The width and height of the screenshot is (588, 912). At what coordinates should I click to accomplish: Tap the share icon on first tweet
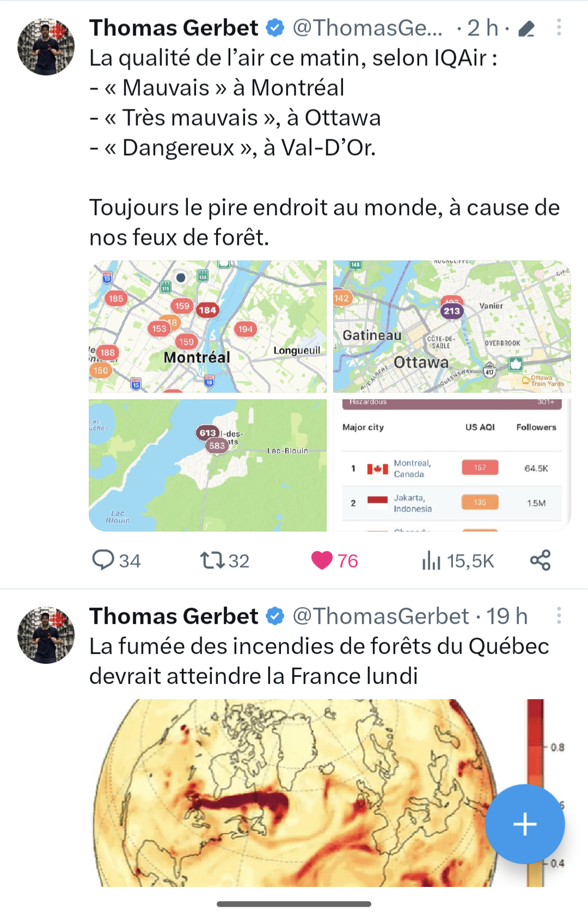click(x=540, y=560)
